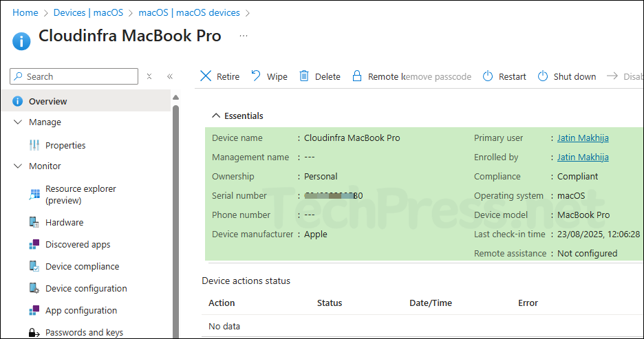The image size is (644, 339).
Task: Click the App configuration icon
Action: [x=34, y=310]
